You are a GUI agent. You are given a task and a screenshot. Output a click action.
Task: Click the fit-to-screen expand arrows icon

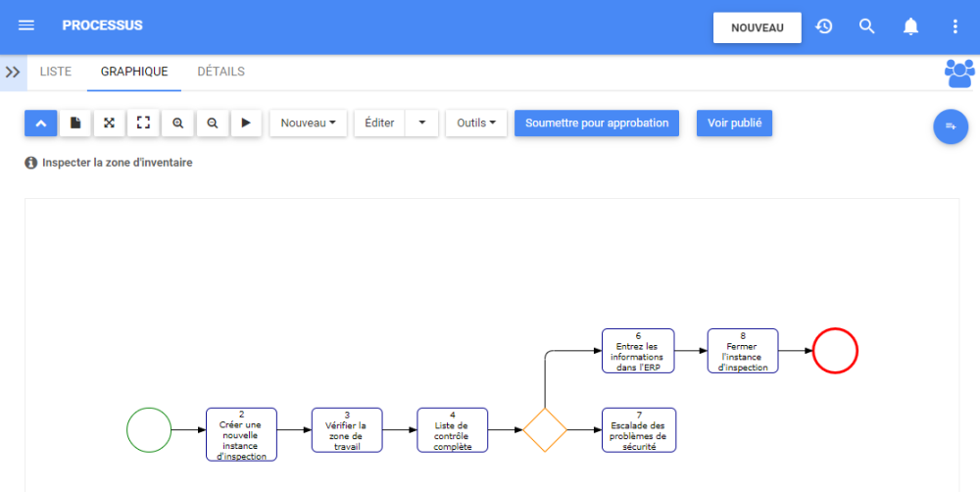click(x=109, y=123)
